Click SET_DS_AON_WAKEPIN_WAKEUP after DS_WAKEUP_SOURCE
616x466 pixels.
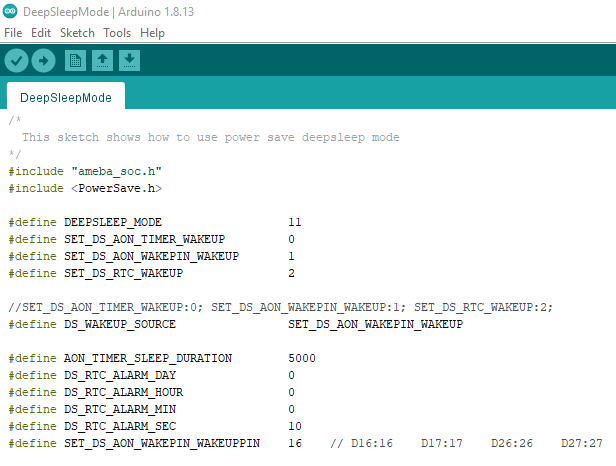click(375, 325)
